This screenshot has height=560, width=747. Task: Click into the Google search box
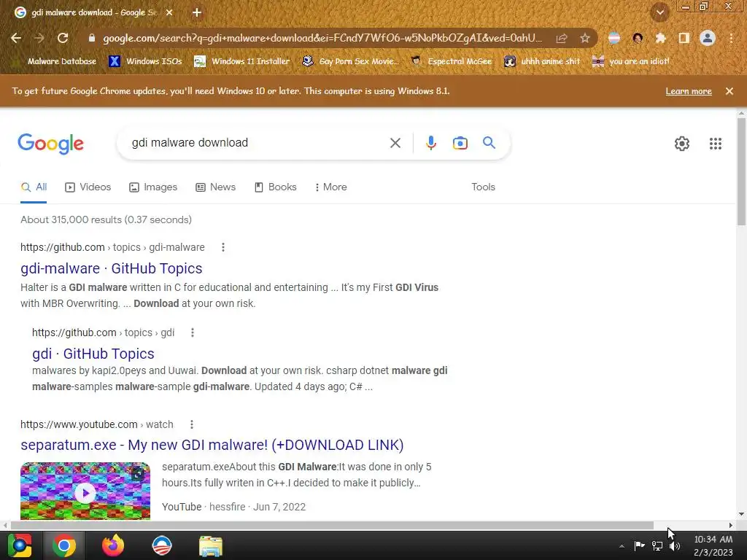pos(258,143)
